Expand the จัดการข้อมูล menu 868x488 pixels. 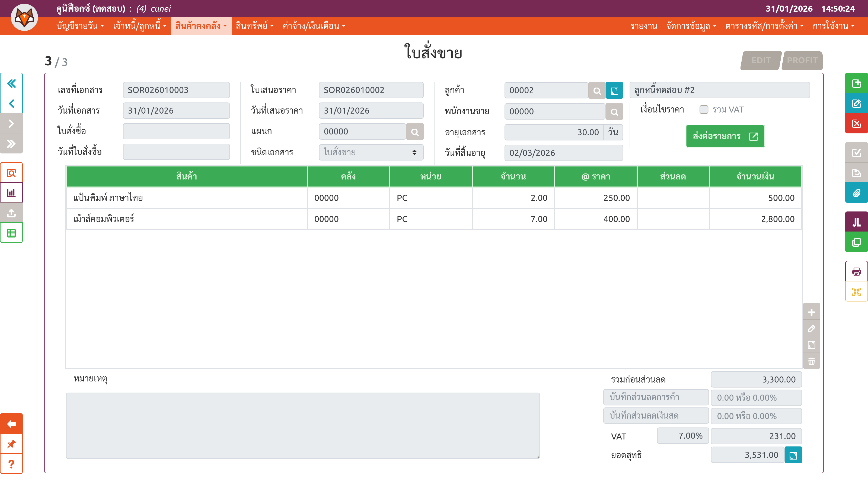(x=691, y=26)
